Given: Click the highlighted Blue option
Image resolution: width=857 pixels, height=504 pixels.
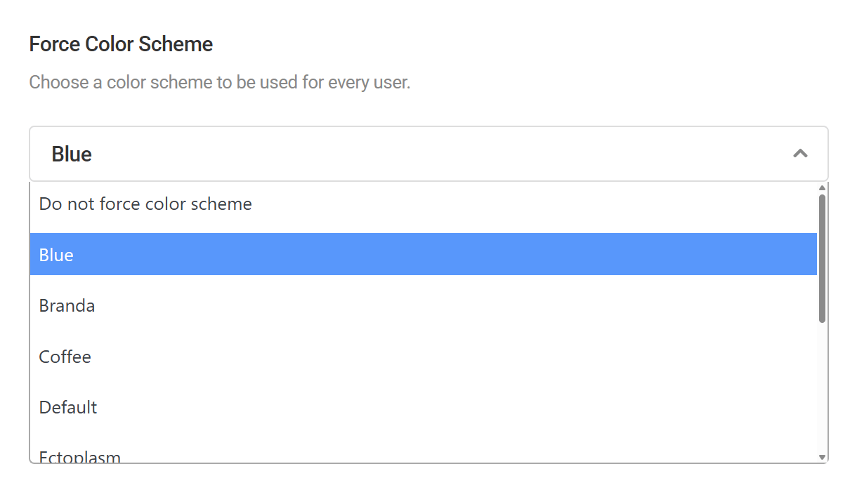Looking at the screenshot, I should tap(56, 254).
